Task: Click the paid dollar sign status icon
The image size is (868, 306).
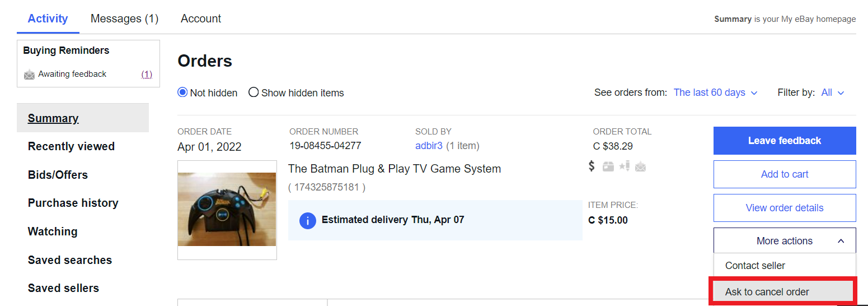Action: coord(592,166)
